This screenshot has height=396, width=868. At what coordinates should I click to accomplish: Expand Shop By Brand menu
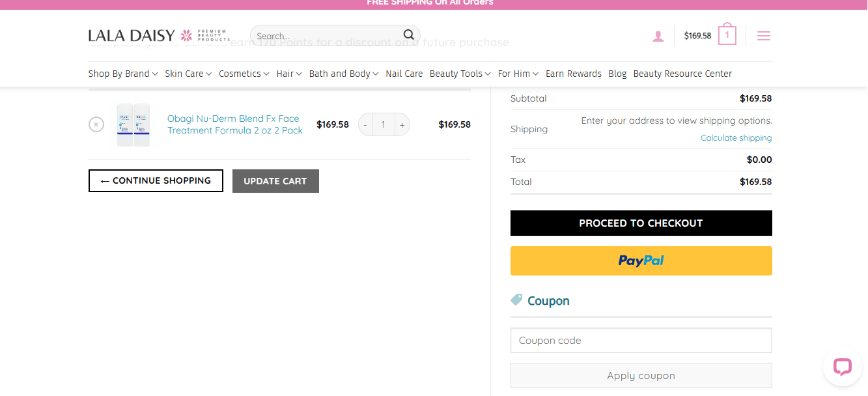tap(123, 74)
